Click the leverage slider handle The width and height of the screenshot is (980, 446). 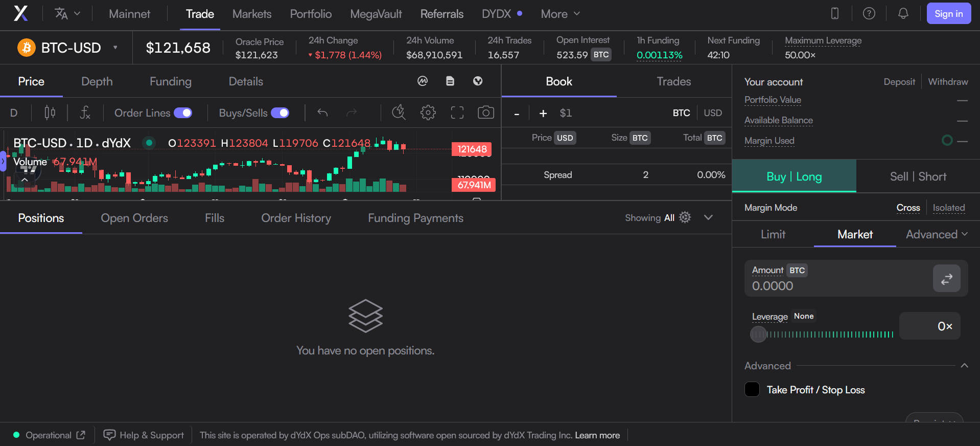click(758, 334)
